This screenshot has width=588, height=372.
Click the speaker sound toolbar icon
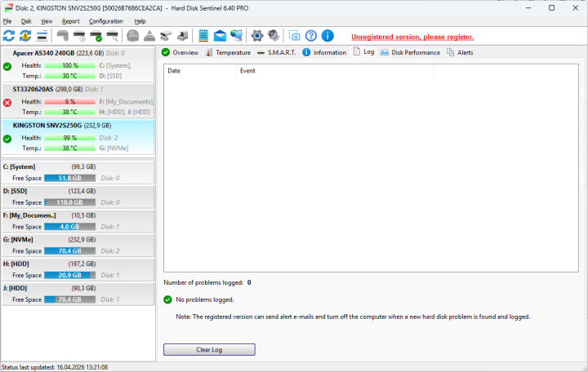[274, 36]
